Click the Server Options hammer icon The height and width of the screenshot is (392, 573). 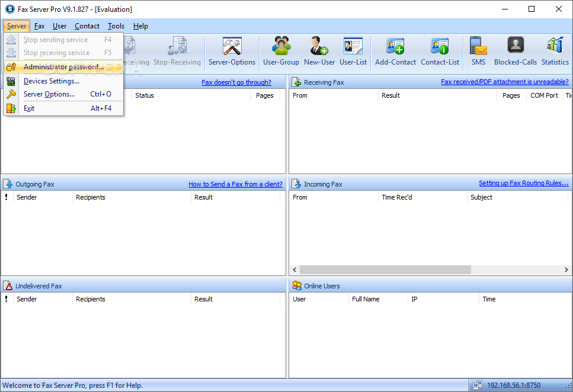coord(11,94)
